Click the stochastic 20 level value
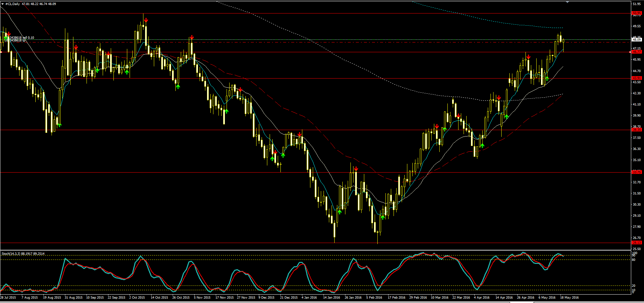644x303 pixels. (x=634, y=286)
